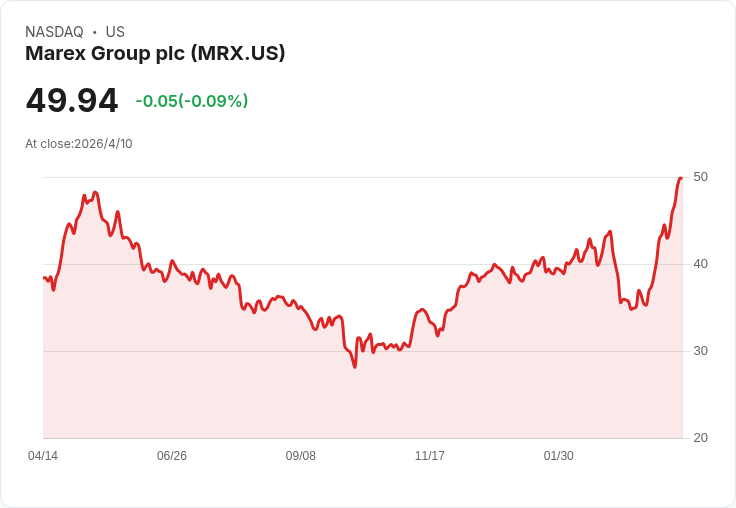The width and height of the screenshot is (736, 508).
Task: Click the chart line's final peak near 50
Action: (x=681, y=178)
